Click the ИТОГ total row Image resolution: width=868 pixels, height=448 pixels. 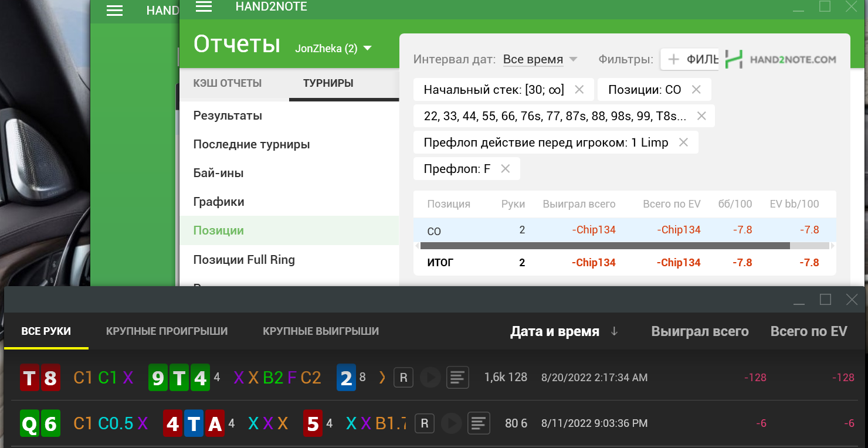(x=625, y=263)
